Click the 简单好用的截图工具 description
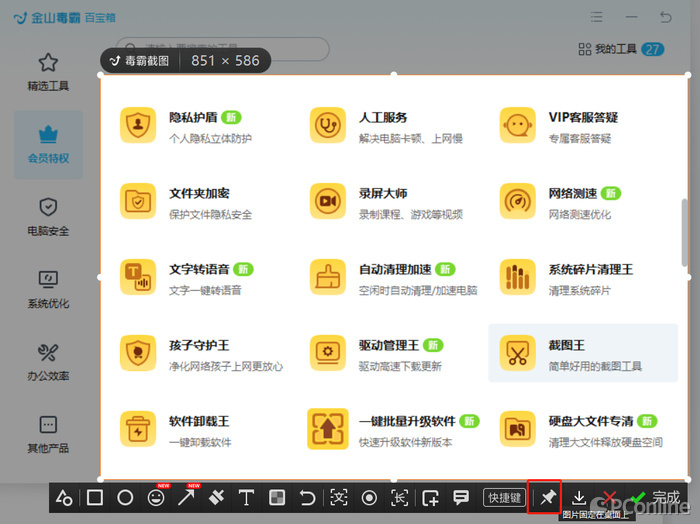Image resolution: width=700 pixels, height=524 pixels. pyautogui.click(x=595, y=366)
